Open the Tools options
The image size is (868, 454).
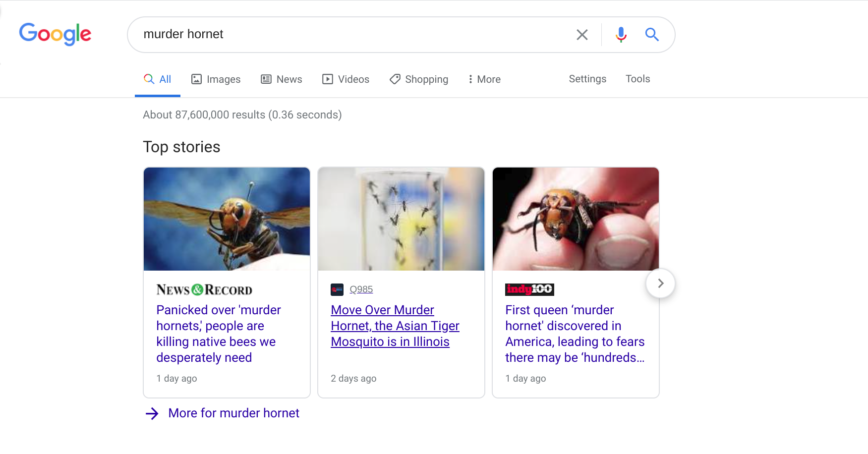[x=637, y=79]
